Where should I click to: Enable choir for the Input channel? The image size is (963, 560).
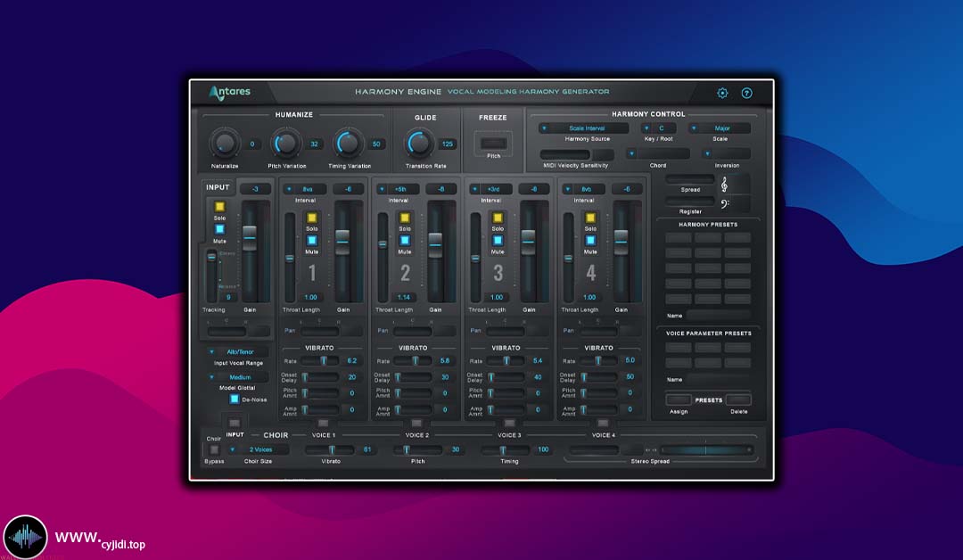click(234, 423)
